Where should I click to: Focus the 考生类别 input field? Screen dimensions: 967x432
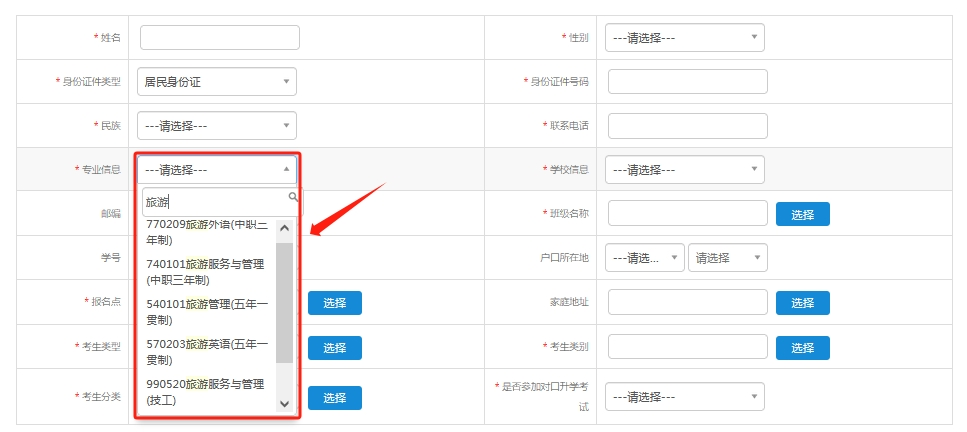pyautogui.click(x=688, y=347)
